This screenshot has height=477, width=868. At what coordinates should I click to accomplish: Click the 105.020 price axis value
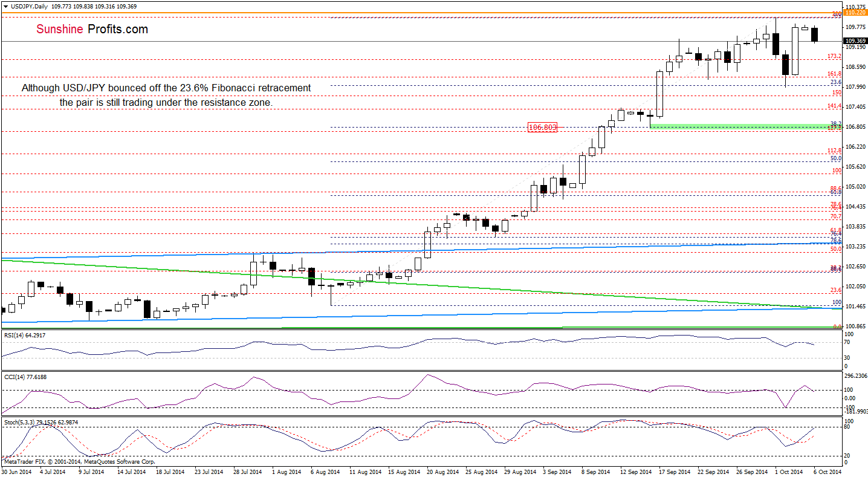tap(855, 186)
